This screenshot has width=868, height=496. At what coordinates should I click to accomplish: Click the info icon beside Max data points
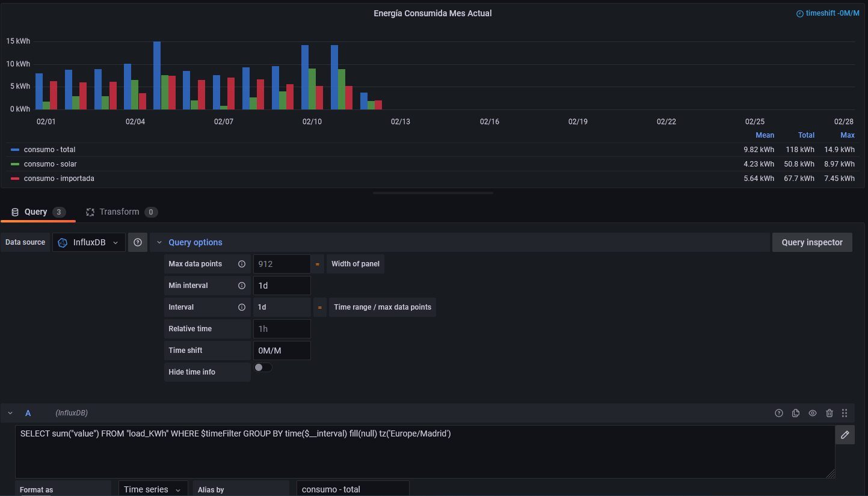click(242, 264)
